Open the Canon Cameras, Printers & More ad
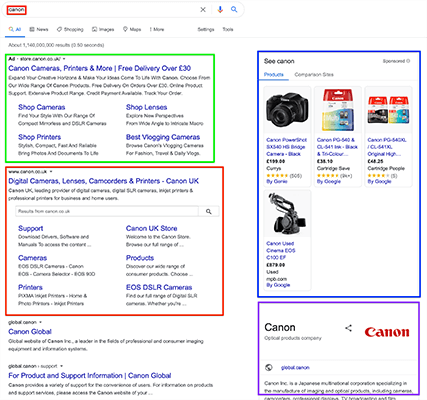Screen dimensions: 427x400 (x=99, y=68)
